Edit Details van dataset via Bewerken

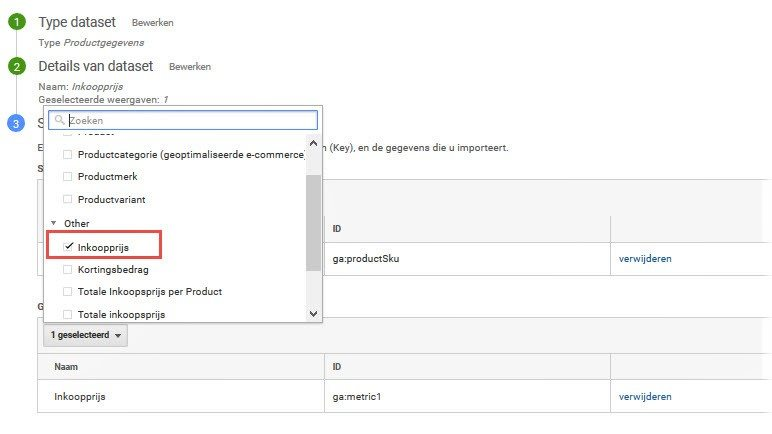pyautogui.click(x=190, y=67)
